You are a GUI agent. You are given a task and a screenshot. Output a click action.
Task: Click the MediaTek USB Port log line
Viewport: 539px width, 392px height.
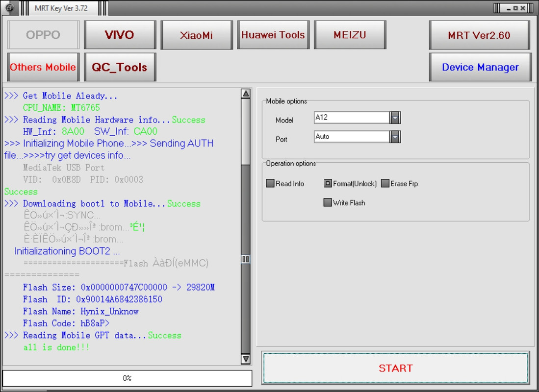tap(64, 168)
